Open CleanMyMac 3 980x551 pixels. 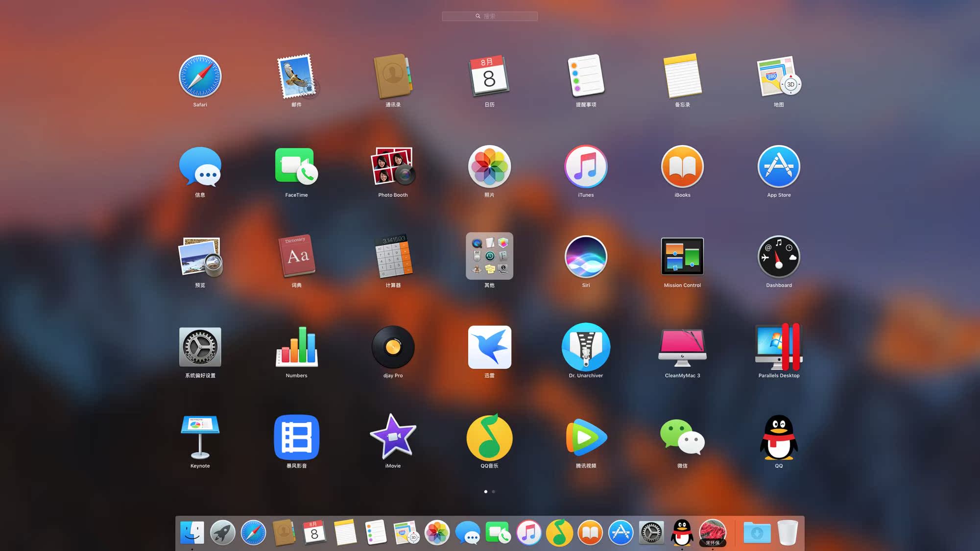click(x=682, y=348)
